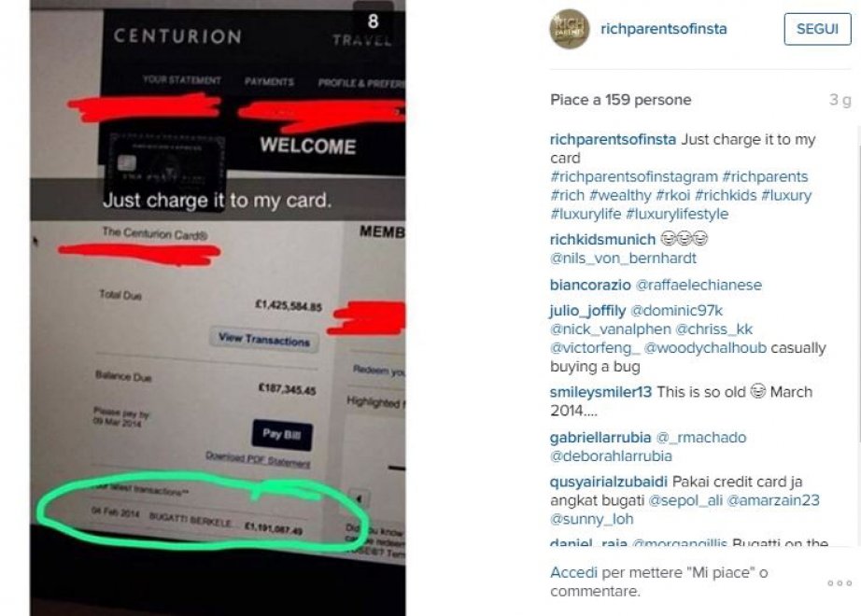
Task: Click the Piace a 159 persone likes count
Action: (x=620, y=100)
